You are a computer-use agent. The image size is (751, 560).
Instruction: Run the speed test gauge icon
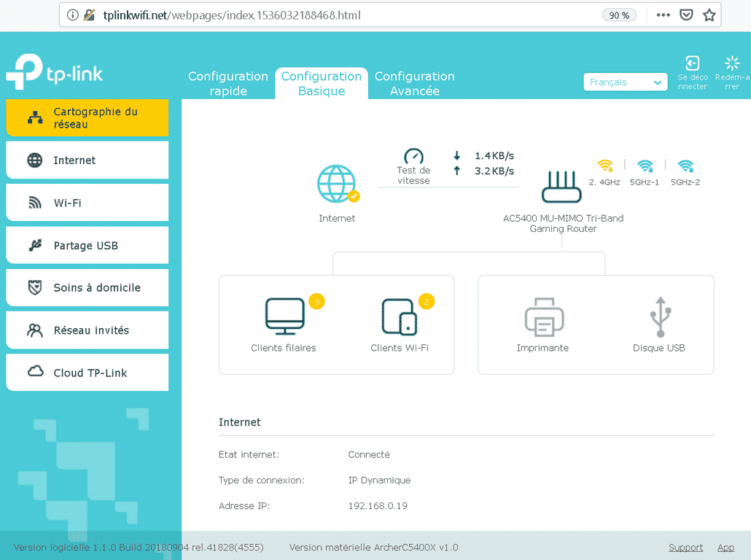[413, 156]
